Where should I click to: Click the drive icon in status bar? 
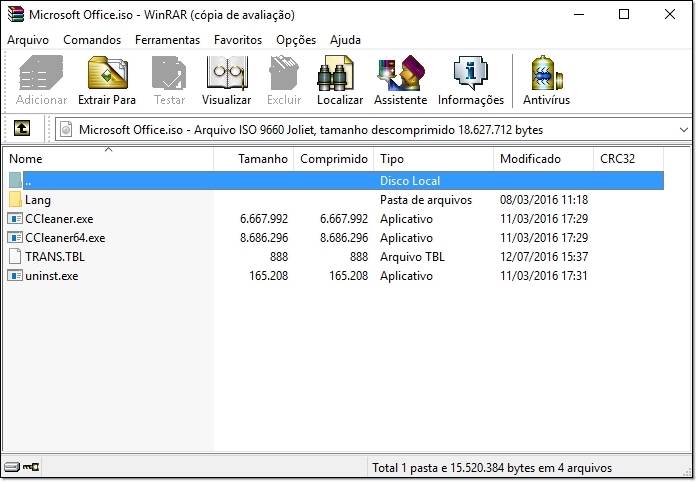pyautogui.click(x=12, y=467)
